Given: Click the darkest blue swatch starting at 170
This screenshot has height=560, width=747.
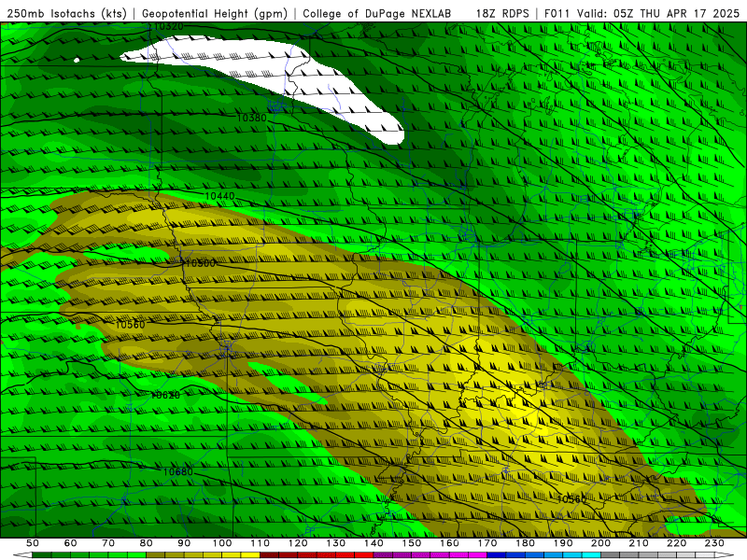Looking at the screenshot, I should tap(497, 555).
